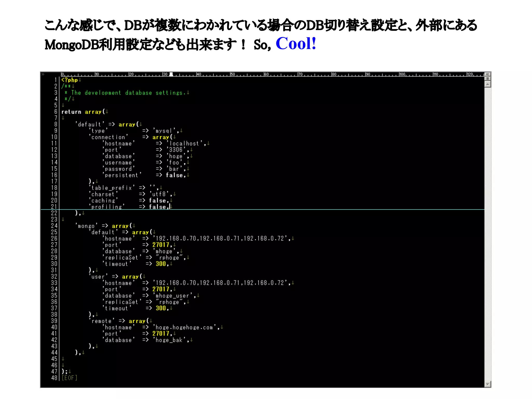Click the 'remote' key on line 39
This screenshot has height=399, width=532.
(102, 321)
